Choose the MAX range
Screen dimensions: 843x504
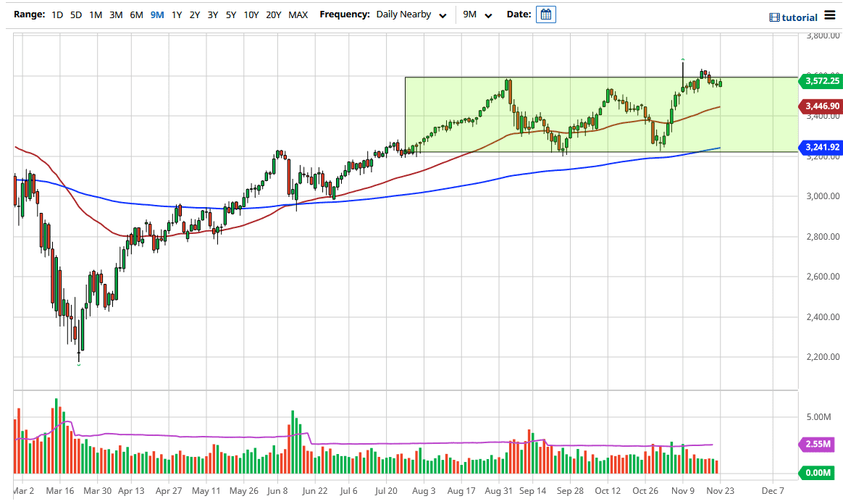click(x=298, y=15)
